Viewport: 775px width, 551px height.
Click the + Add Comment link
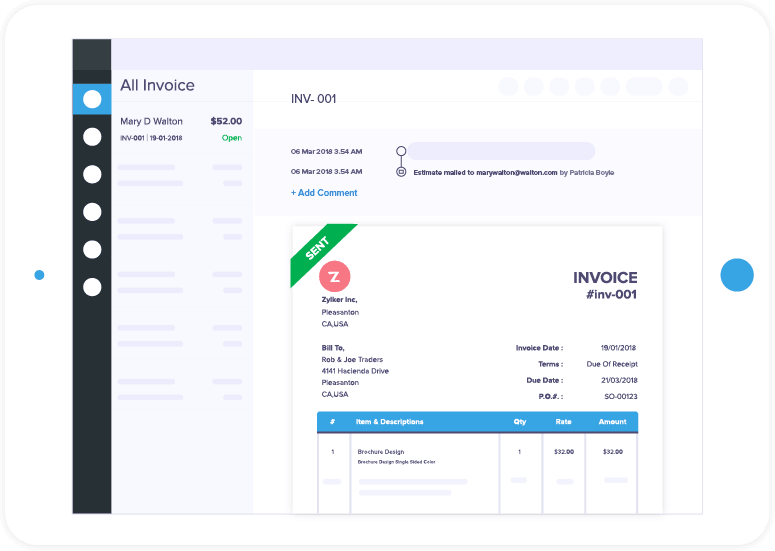(324, 193)
